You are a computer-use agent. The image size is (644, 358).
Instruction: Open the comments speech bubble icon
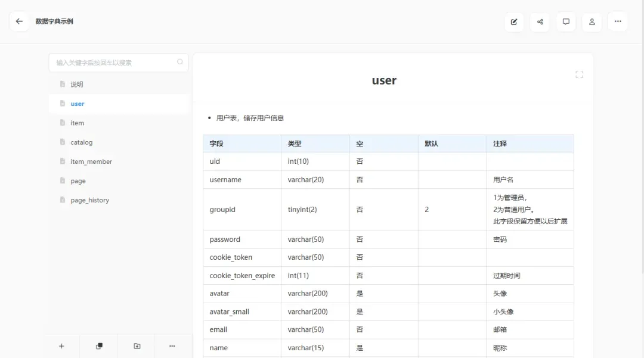(x=566, y=22)
